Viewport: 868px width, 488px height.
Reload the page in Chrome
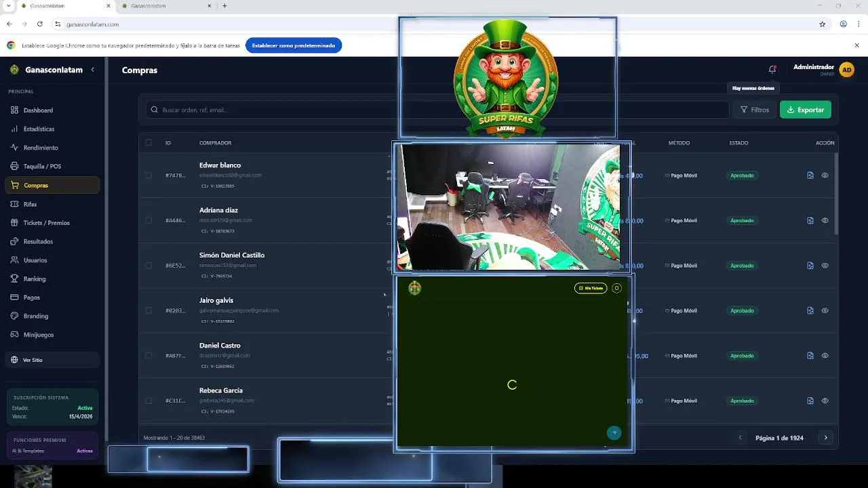(x=40, y=24)
